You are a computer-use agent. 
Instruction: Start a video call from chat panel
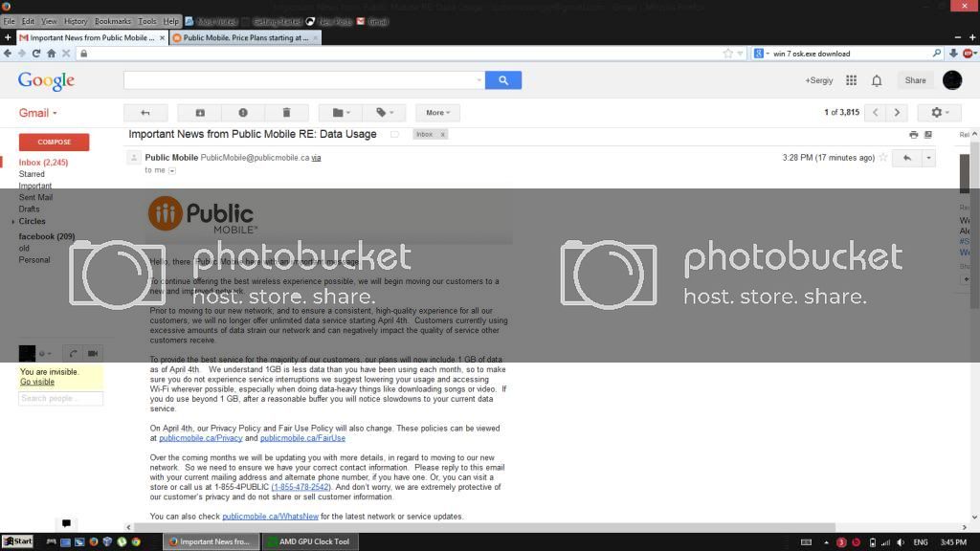(93, 354)
